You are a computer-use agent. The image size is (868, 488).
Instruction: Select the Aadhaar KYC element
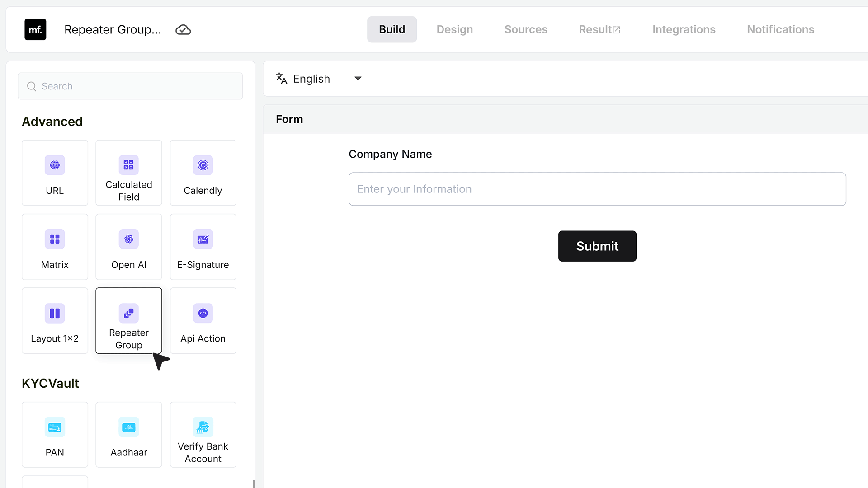tap(129, 435)
